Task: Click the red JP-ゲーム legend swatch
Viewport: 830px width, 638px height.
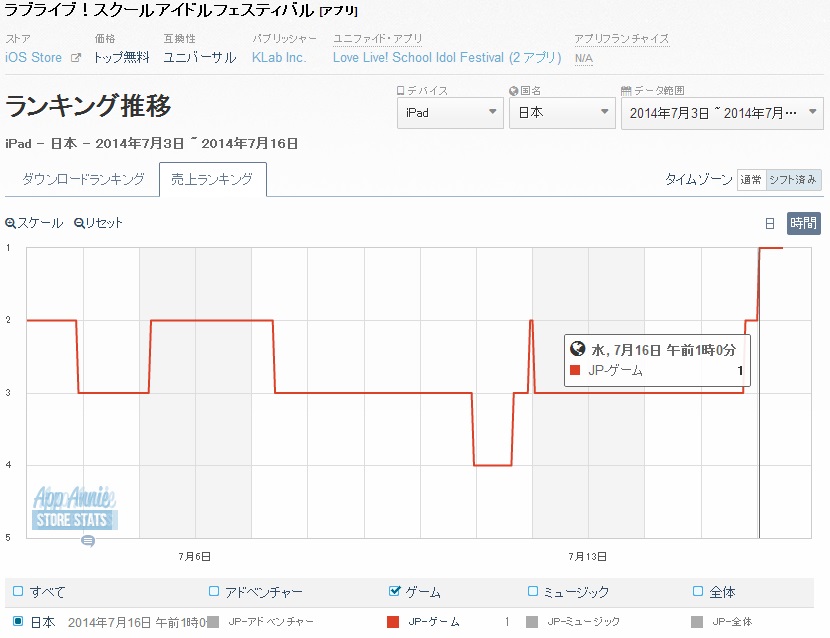Action: coord(393,622)
